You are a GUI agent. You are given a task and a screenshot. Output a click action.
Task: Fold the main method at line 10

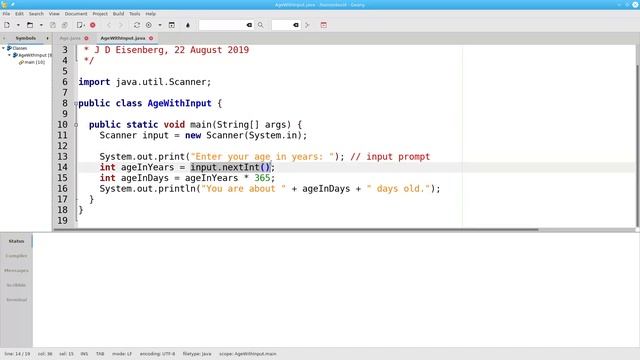point(76,124)
